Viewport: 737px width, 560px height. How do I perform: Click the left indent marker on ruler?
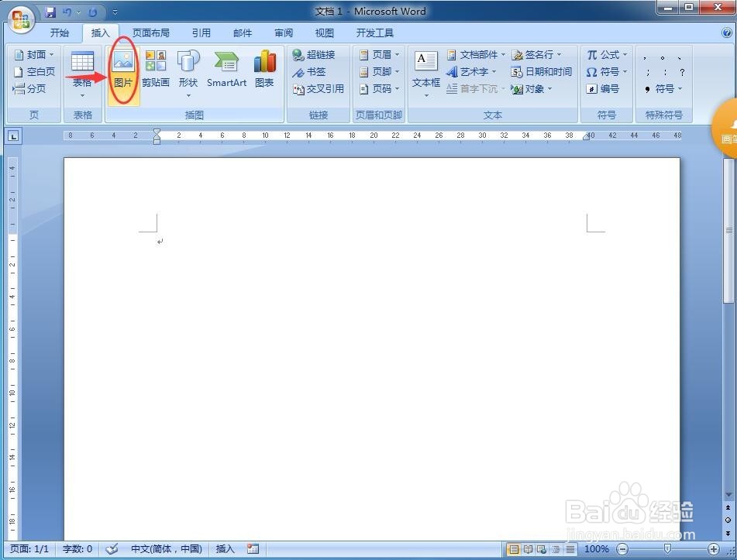tap(157, 140)
